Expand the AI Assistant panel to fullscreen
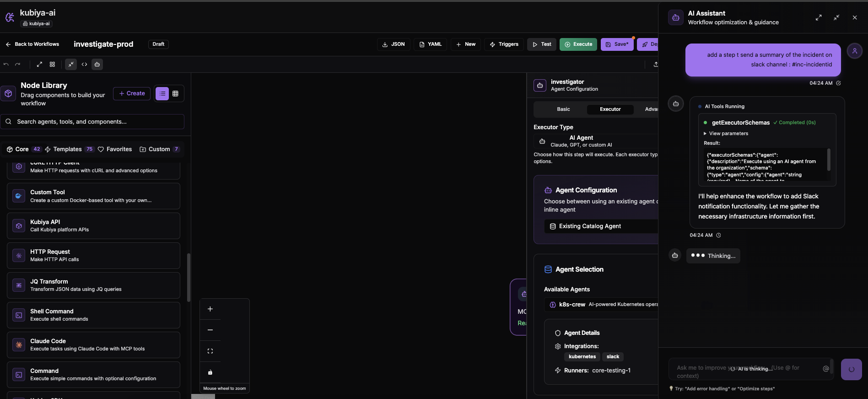 [818, 17]
